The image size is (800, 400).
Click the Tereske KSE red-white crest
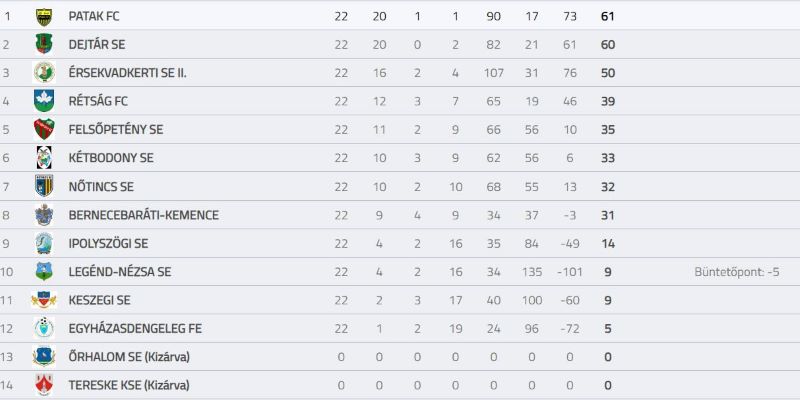[44, 385]
